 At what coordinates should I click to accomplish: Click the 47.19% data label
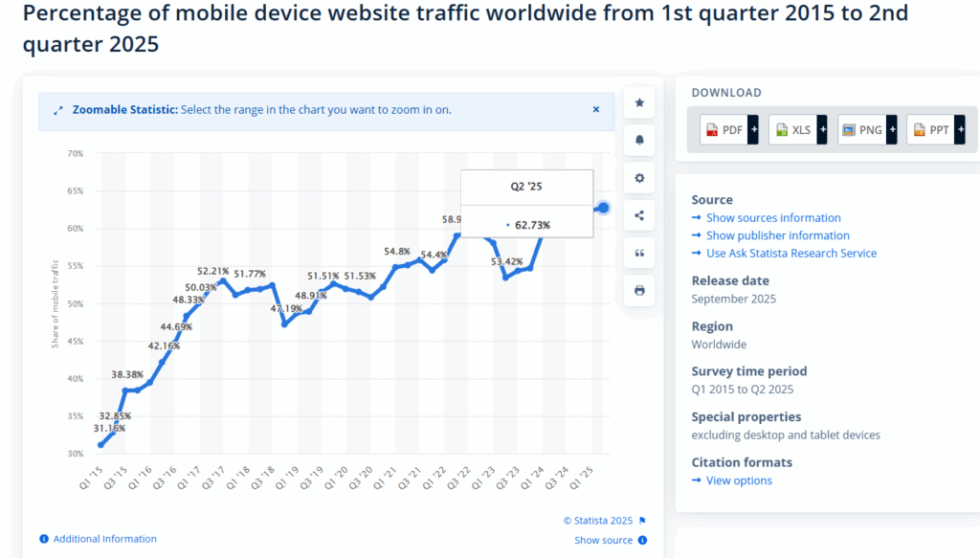coord(286,308)
